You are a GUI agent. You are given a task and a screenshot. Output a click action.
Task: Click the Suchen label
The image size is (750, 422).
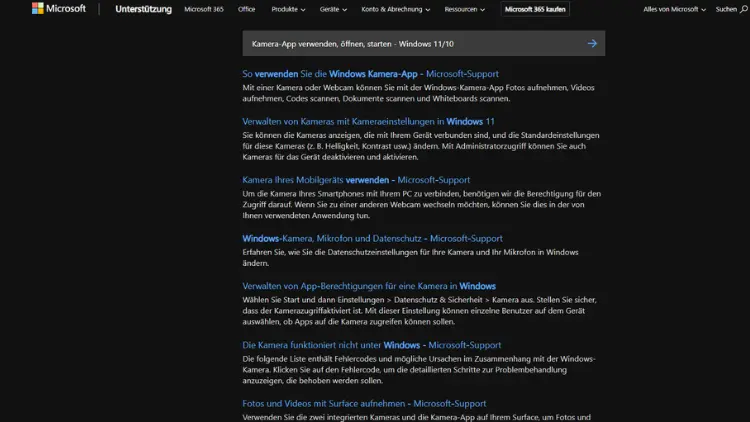(726, 9)
